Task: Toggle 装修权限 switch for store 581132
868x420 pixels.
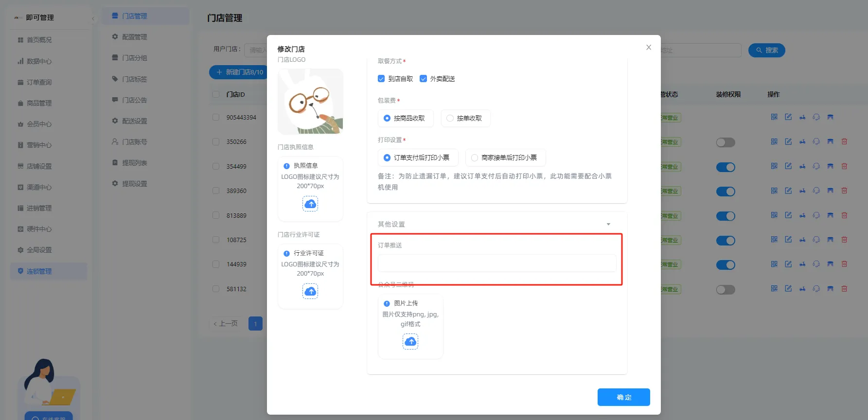Action: [726, 290]
